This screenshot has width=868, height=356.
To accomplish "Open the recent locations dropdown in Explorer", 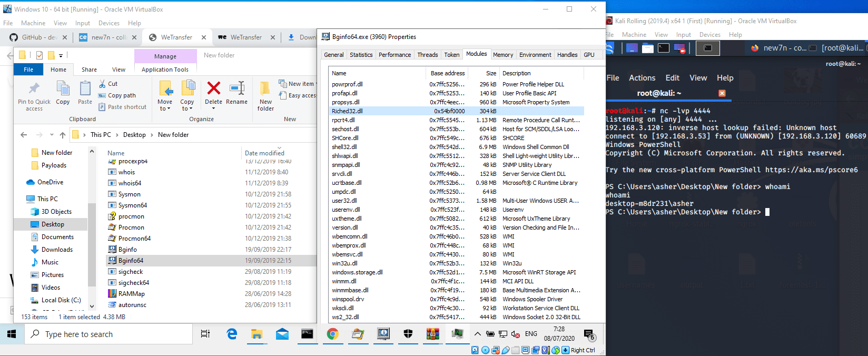I will click(52, 135).
